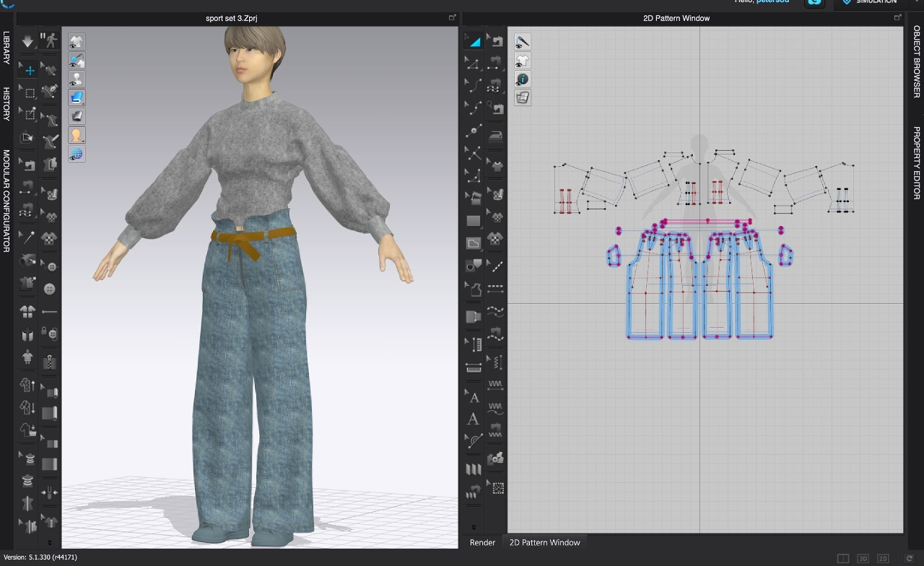This screenshot has height=566, width=924.
Task: Toggle 3D grid environment visibility
Action: (x=77, y=153)
